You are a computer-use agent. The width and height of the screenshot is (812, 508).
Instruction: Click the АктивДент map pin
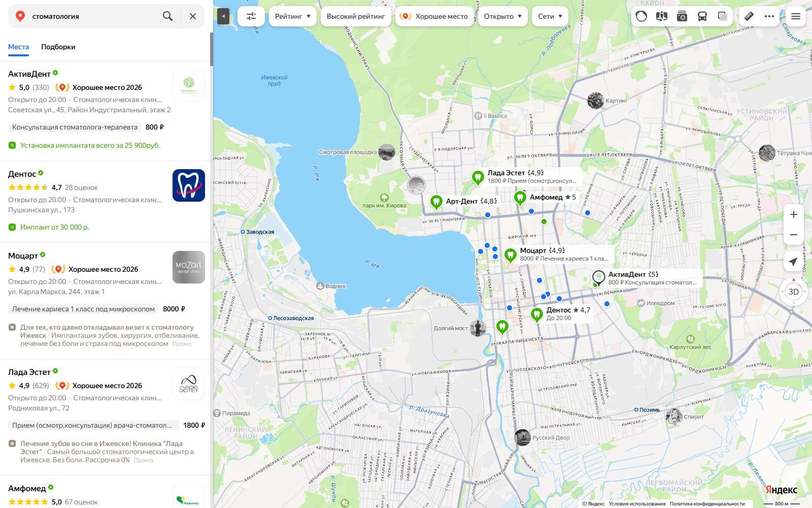coord(598,278)
